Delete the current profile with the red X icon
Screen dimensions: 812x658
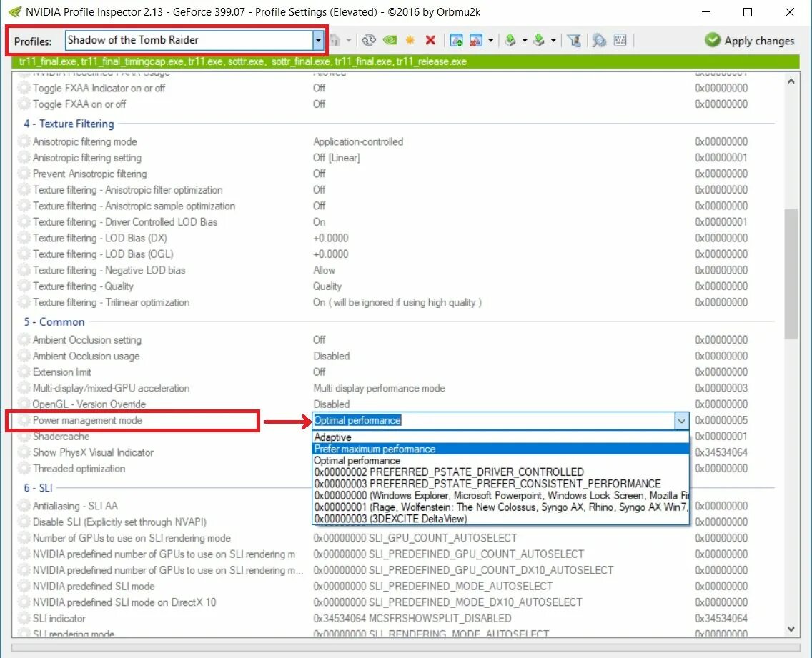click(430, 40)
